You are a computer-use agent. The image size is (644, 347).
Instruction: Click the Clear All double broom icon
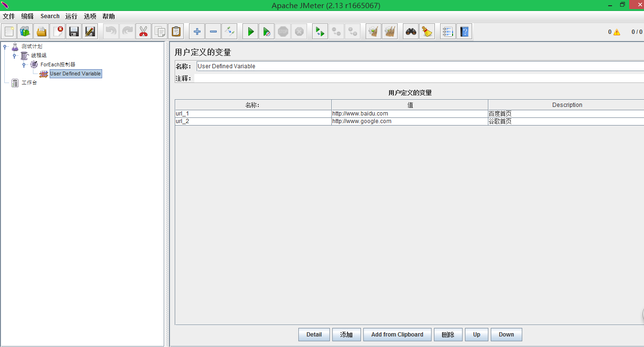click(x=390, y=32)
